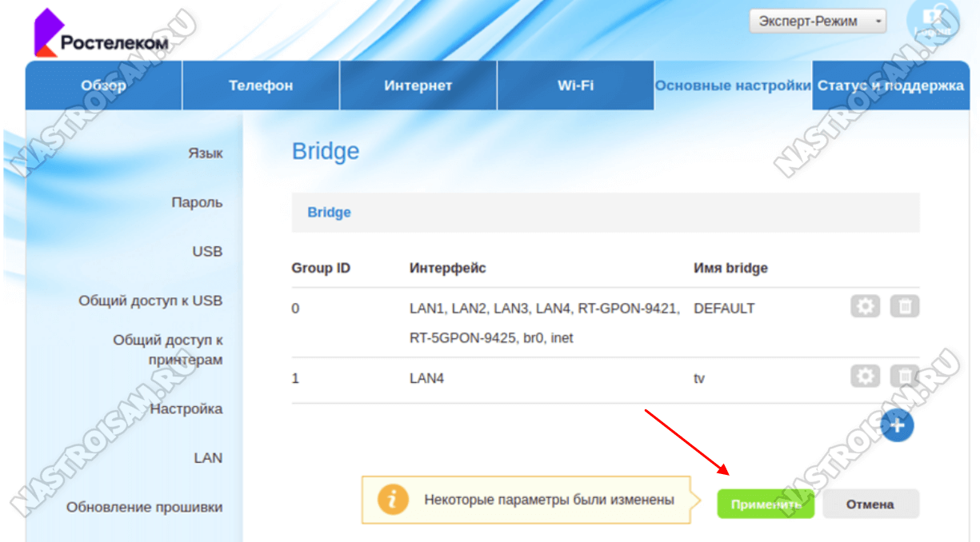This screenshot has width=980, height=542.
Task: Click the Отмена button
Action: tap(870, 504)
